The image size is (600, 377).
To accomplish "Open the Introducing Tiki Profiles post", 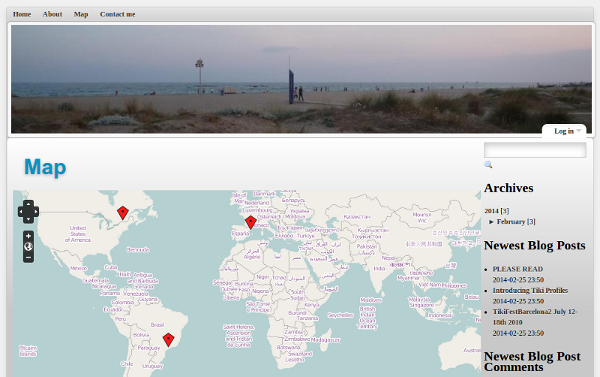I will click(530, 291).
